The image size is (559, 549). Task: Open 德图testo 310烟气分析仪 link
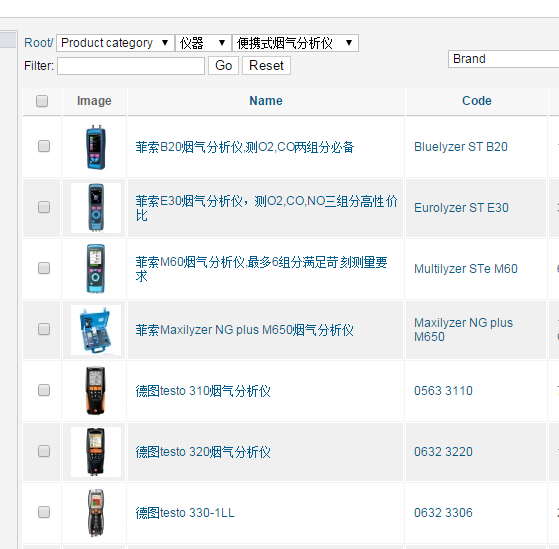203,391
